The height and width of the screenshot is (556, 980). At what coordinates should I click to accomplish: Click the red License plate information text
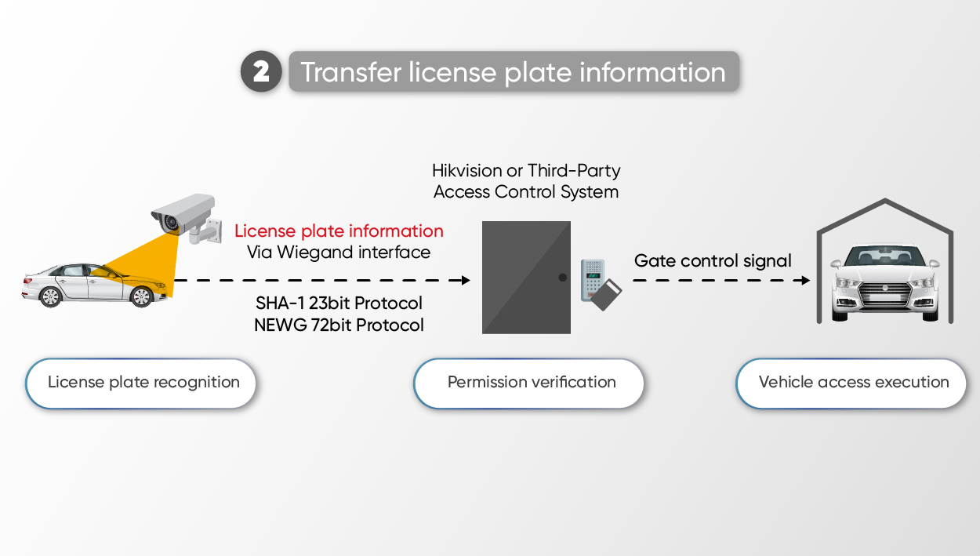pyautogui.click(x=339, y=231)
